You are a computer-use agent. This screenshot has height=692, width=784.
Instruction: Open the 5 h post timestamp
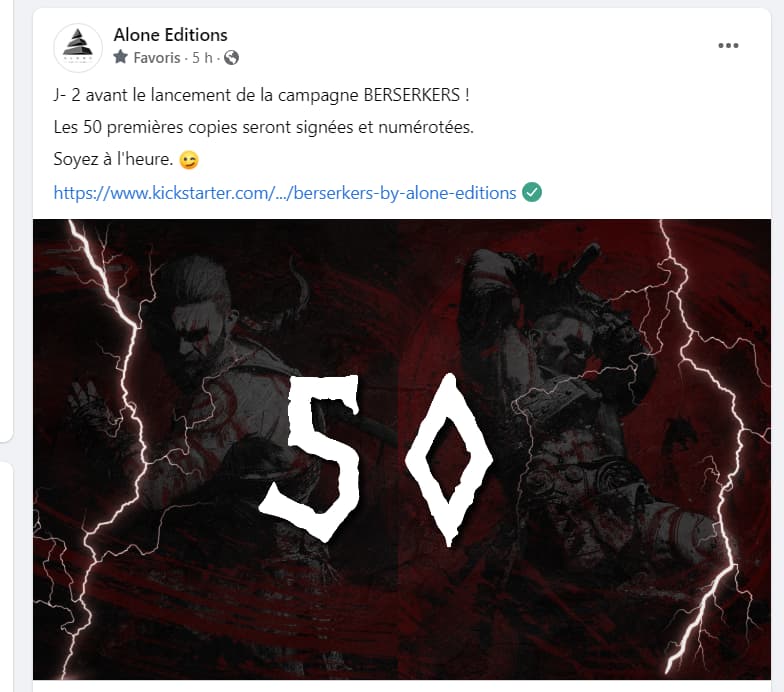202,58
